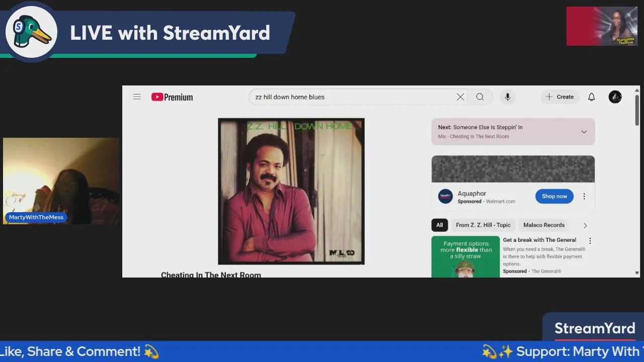Image resolution: width=644 pixels, height=362 pixels.
Task: Click the Aquaphor advertiser name
Action: coord(472,194)
